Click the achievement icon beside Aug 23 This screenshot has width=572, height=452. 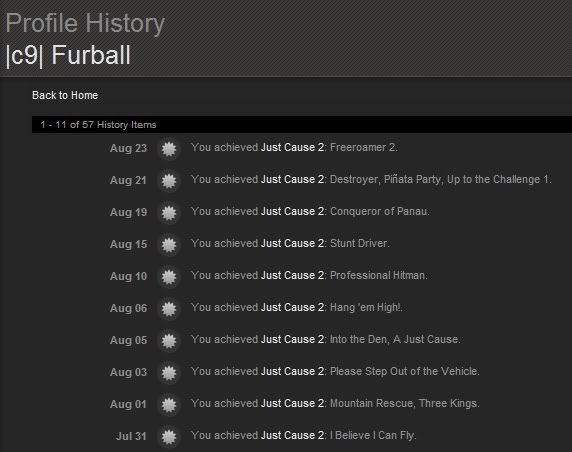169,149
